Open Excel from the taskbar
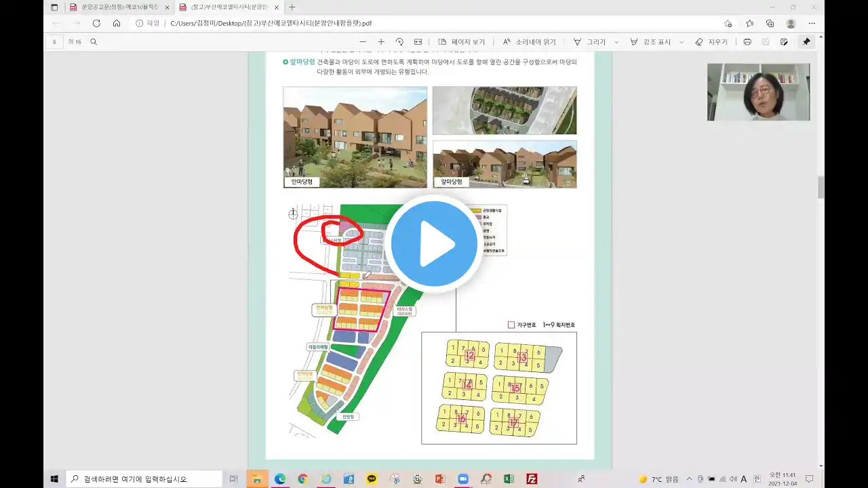Viewport: 868px width, 488px height. [x=509, y=479]
